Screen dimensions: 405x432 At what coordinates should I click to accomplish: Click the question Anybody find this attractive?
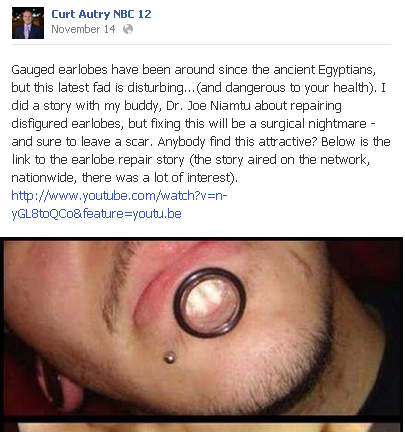point(237,142)
